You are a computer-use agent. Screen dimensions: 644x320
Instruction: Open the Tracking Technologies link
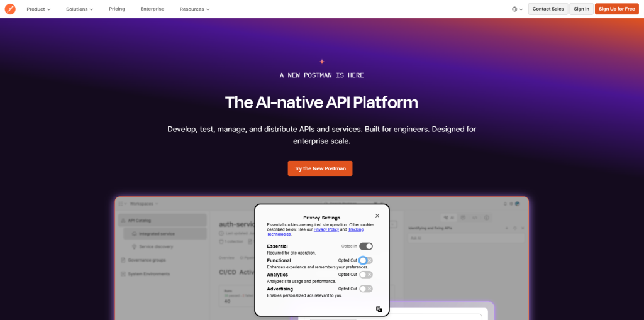click(x=315, y=232)
